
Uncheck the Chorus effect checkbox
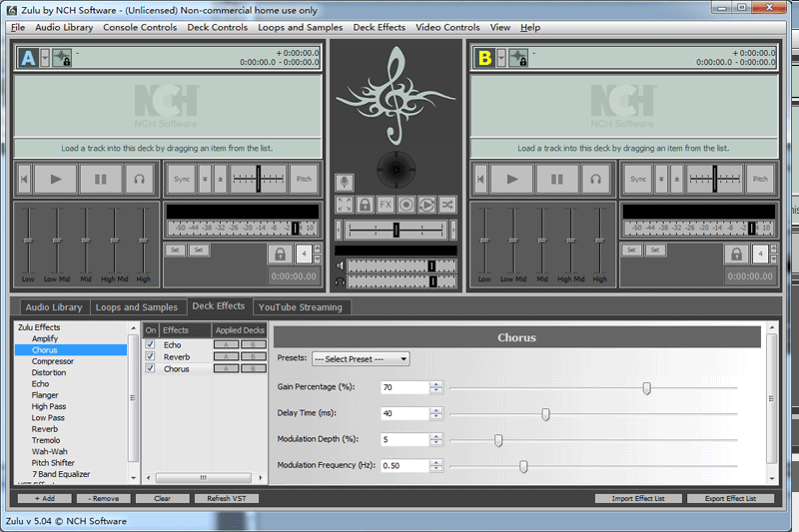click(x=150, y=368)
